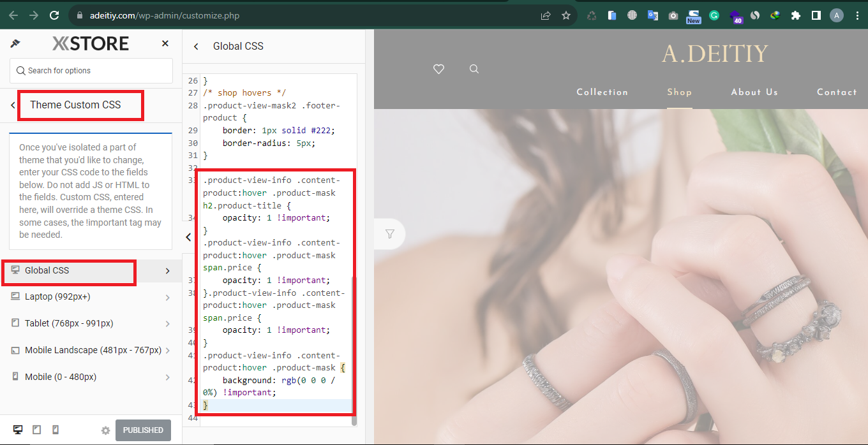
Task: Expand the Mobile Landscape row chevron
Action: [x=168, y=351]
